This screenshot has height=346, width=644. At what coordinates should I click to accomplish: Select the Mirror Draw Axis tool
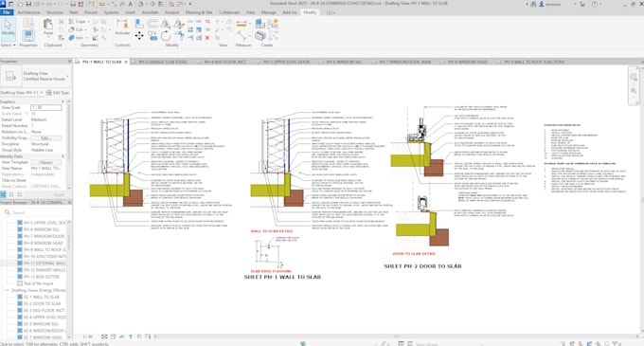point(178,24)
